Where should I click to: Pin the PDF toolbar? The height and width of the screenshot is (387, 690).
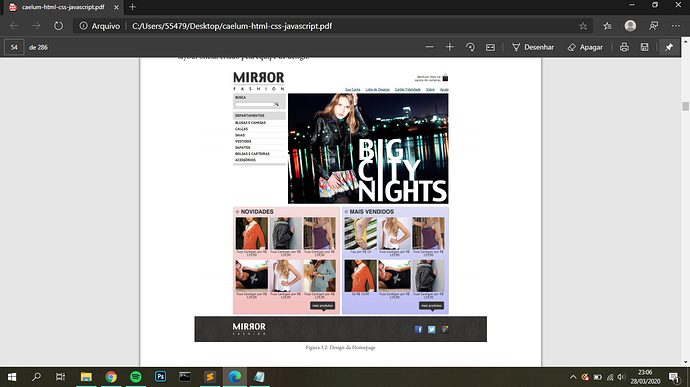click(x=669, y=47)
